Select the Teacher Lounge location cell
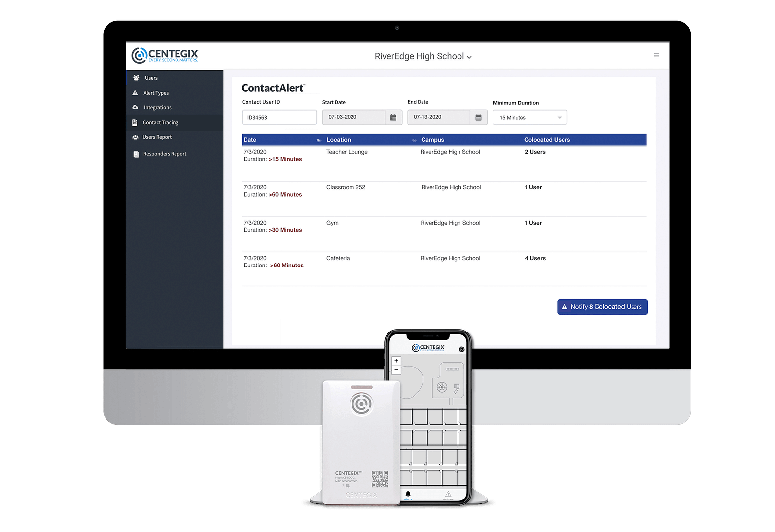 coord(347,152)
